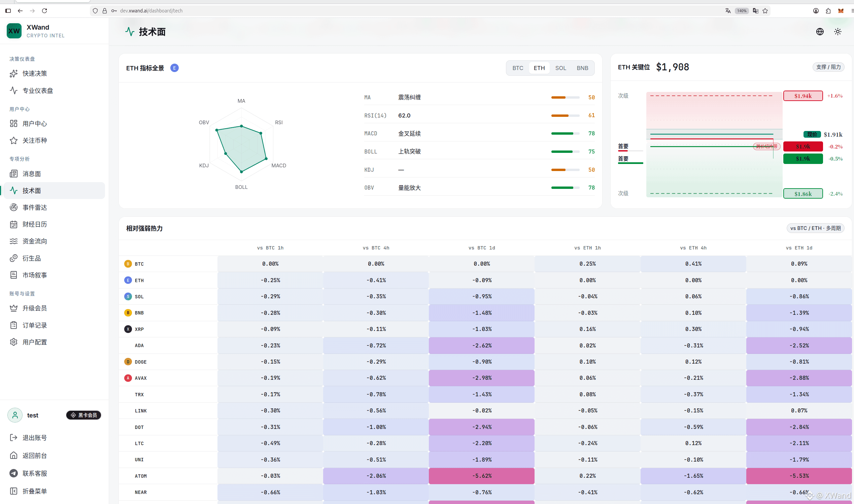Image resolution: width=854 pixels, height=504 pixels.
Task: Open the language globe icon
Action: tap(820, 32)
